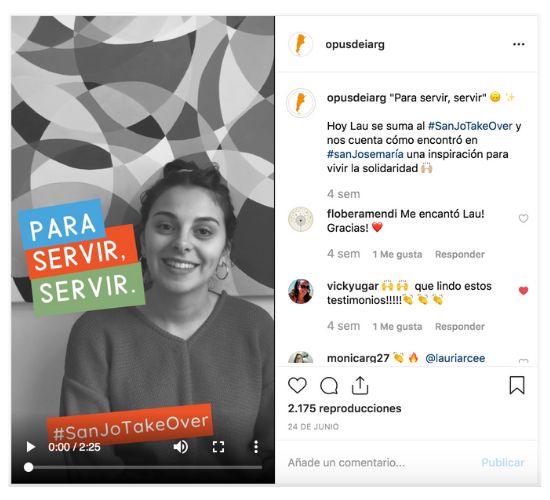Click Responder under vickyugar's comment

460,327
